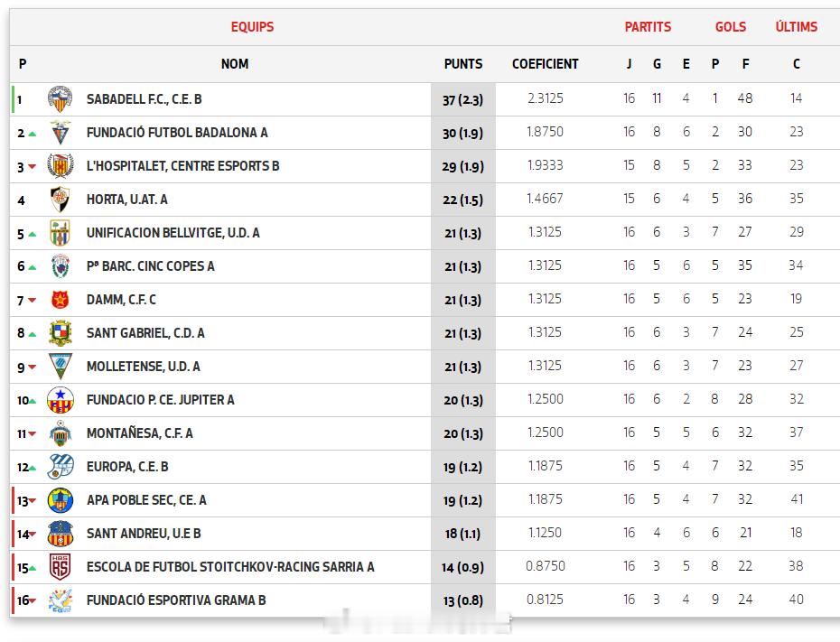Open FUNDACIÓ ESPORTIVA GRAMA B link
Image resolution: width=840 pixels, height=642 pixels.
[176, 600]
